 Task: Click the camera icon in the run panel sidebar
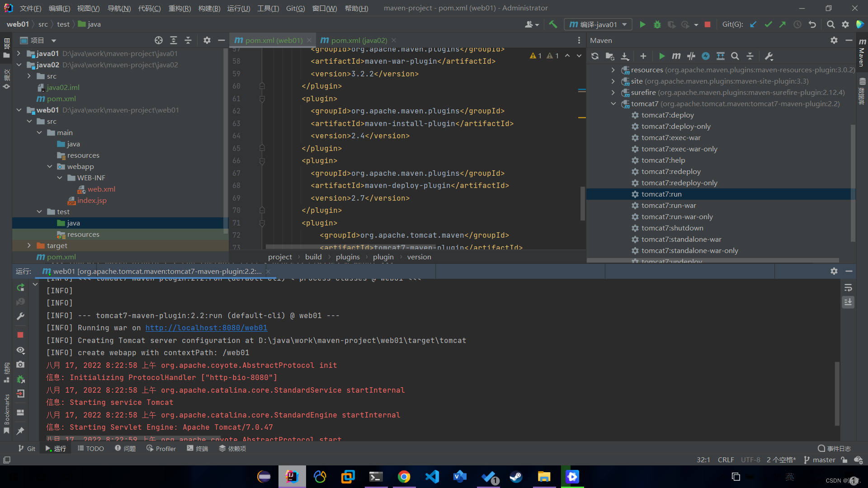[x=20, y=364]
